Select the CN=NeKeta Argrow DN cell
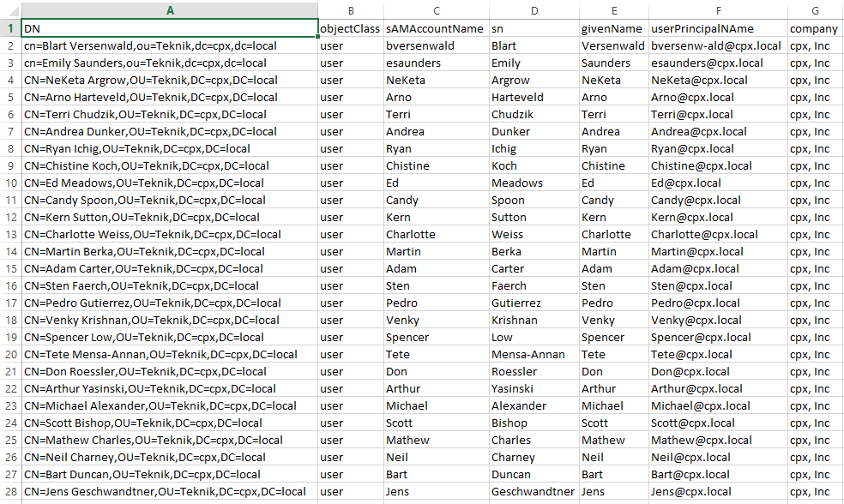 point(170,81)
